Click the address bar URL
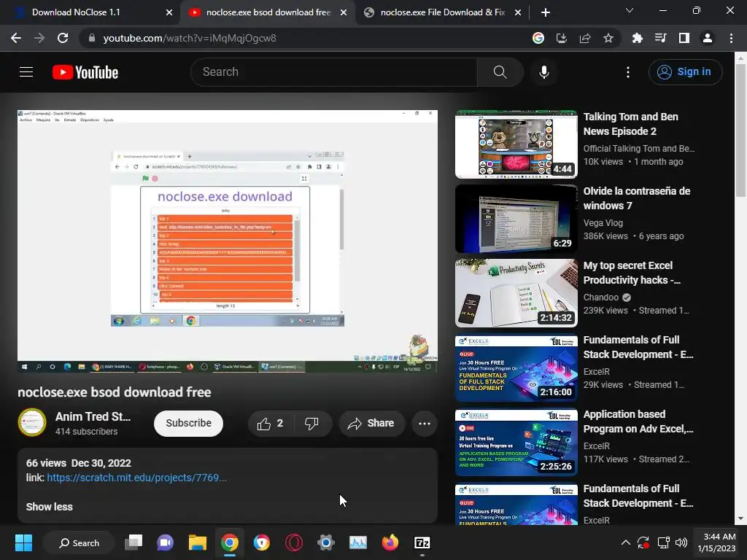 pyautogui.click(x=190, y=38)
